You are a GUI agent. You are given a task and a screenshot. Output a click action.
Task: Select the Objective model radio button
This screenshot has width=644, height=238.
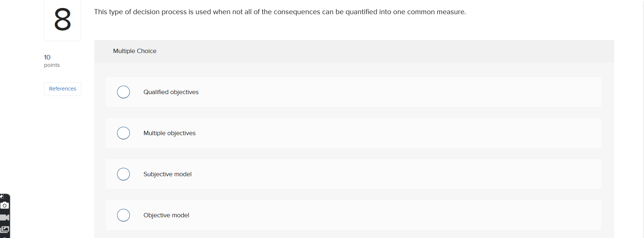tap(123, 215)
